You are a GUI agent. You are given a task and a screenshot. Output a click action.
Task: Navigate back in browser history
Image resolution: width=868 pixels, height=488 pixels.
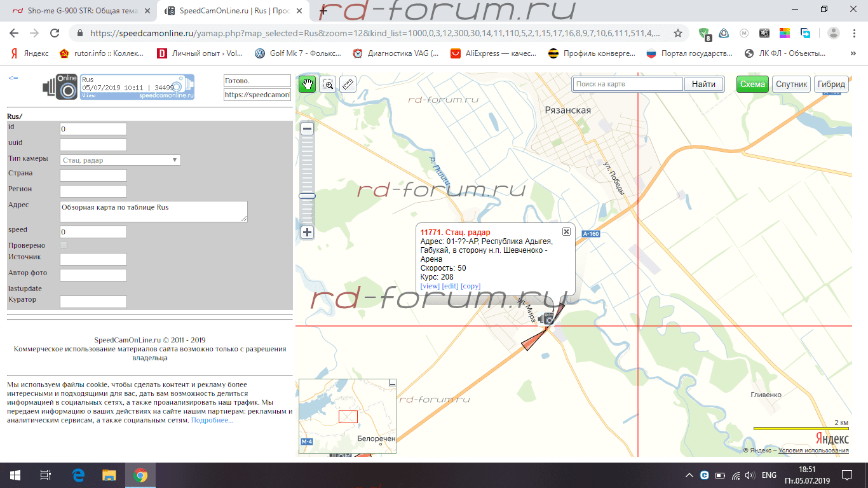click(14, 33)
